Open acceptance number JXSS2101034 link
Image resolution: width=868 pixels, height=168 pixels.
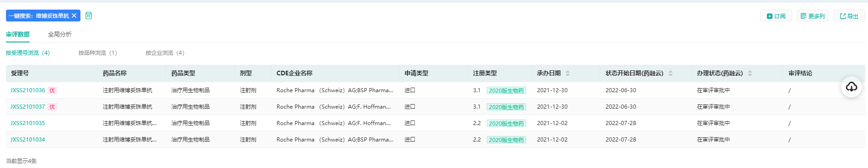pos(28,140)
